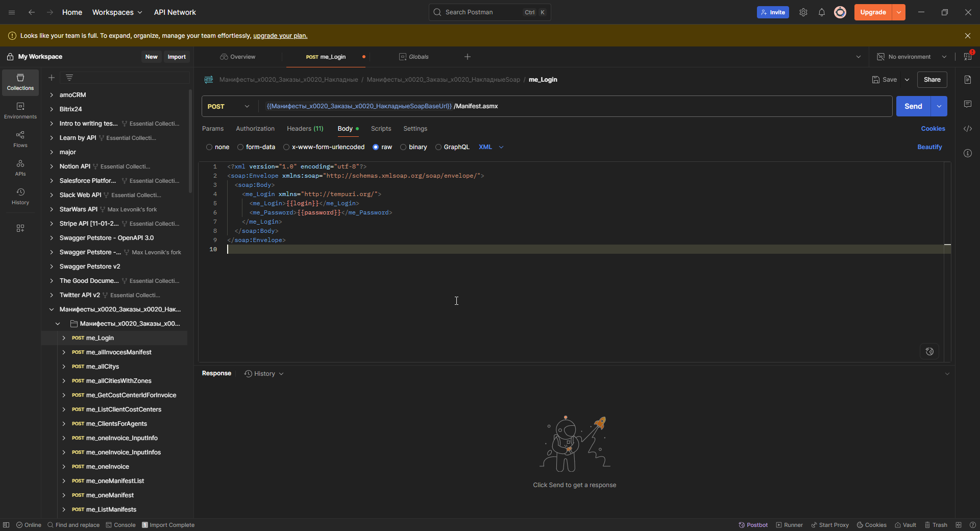Open the APIs sidebar panel
The width and height of the screenshot is (980, 531).
tap(20, 168)
